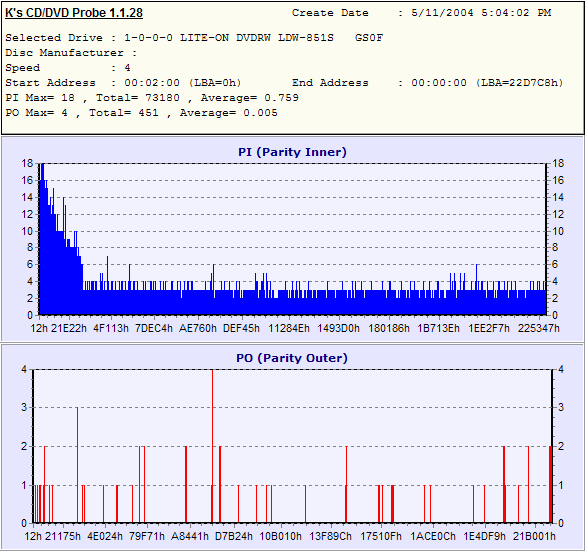This screenshot has height=551, width=585.
Task: Click the K's CD/DVD Probe 1.1.28 title
Action: (74, 13)
